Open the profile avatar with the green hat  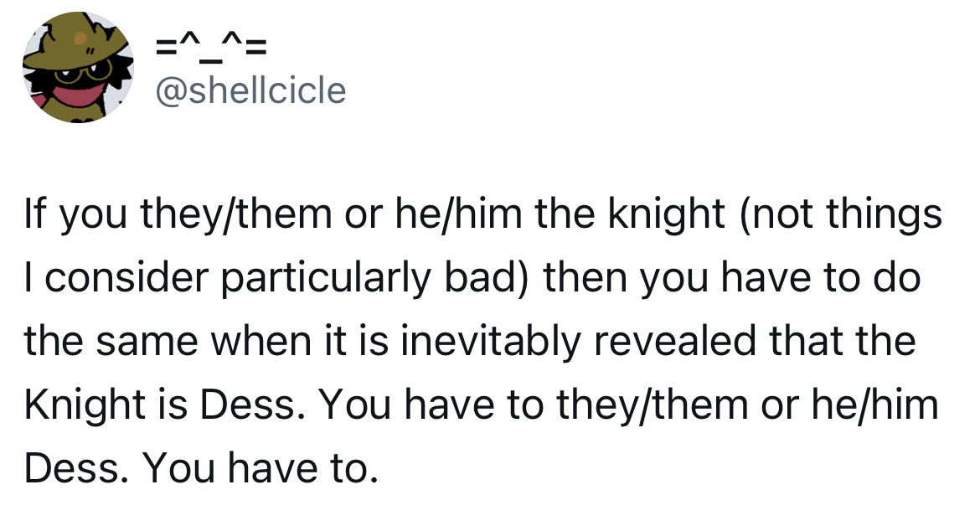coord(78,67)
